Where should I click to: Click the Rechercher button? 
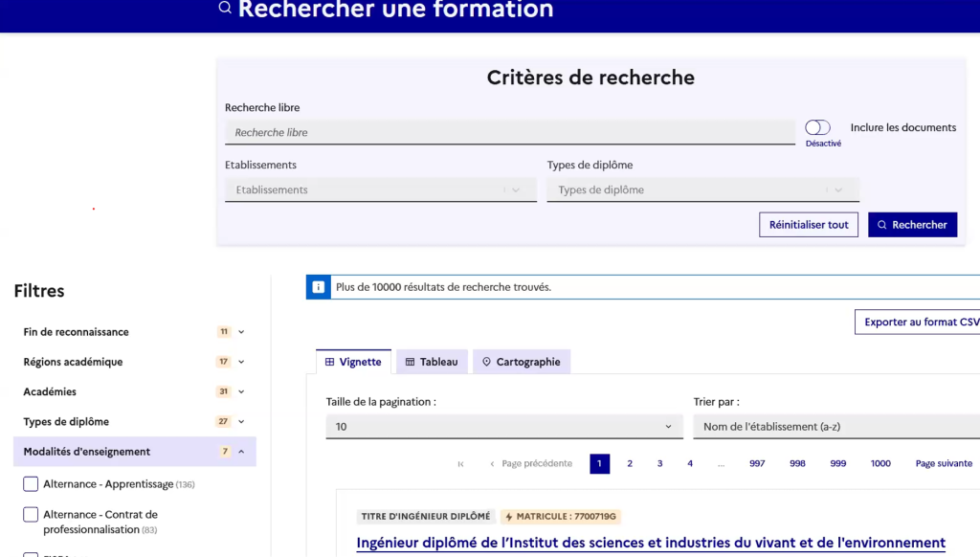point(912,224)
